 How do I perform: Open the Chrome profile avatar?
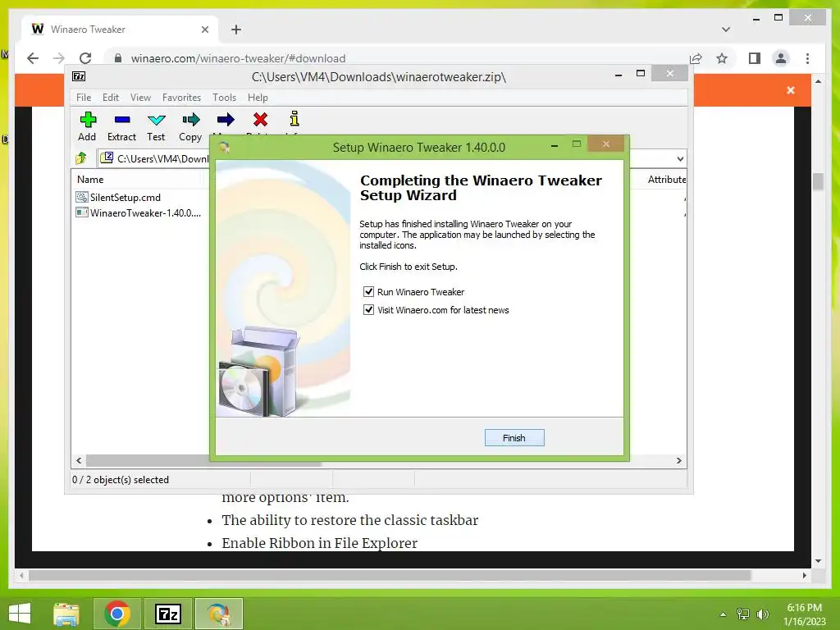click(x=781, y=58)
